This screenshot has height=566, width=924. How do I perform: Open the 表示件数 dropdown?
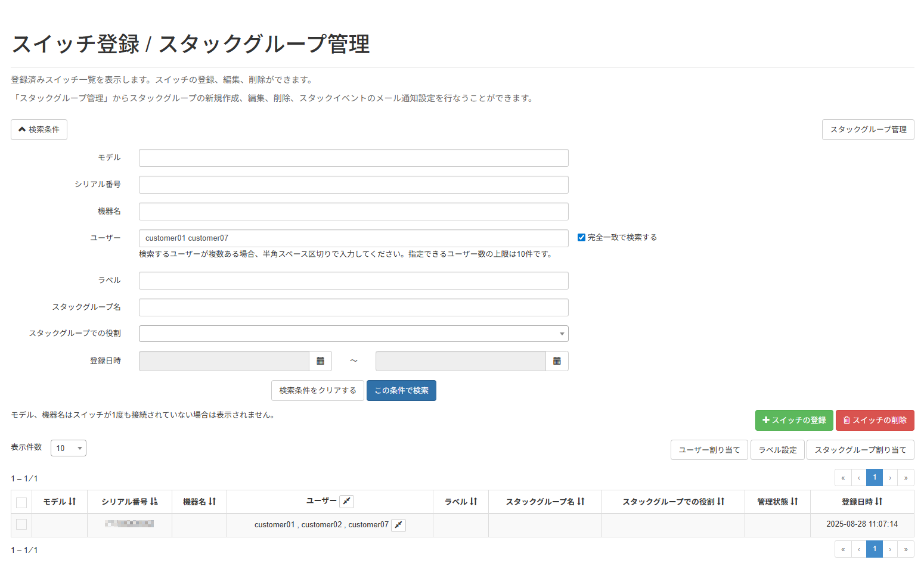coord(68,447)
